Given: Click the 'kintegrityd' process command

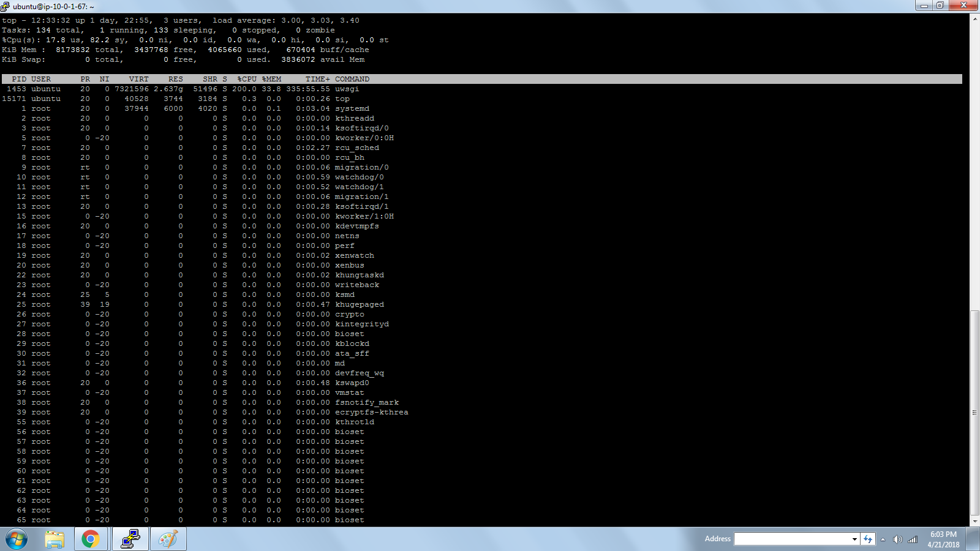Looking at the screenshot, I should point(362,324).
